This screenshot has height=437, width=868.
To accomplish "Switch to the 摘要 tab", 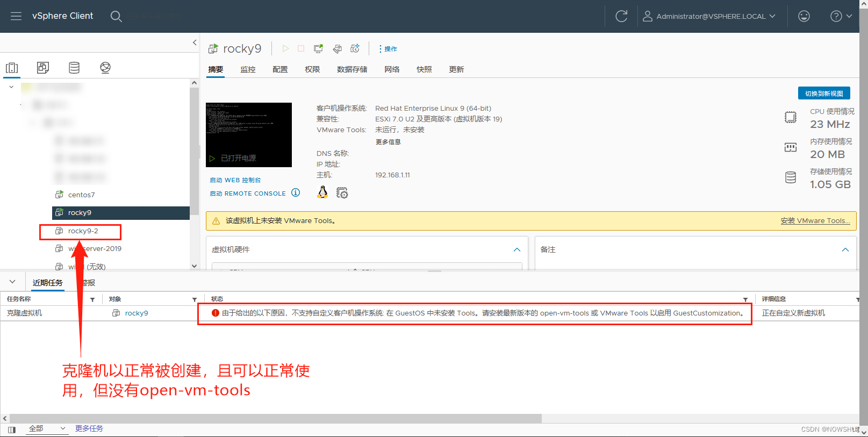I will (x=216, y=69).
